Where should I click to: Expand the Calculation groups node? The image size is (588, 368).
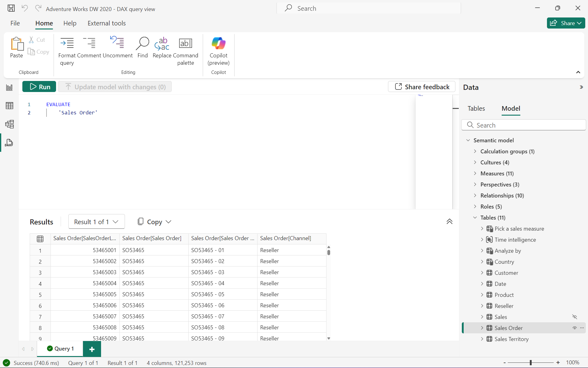click(x=475, y=151)
